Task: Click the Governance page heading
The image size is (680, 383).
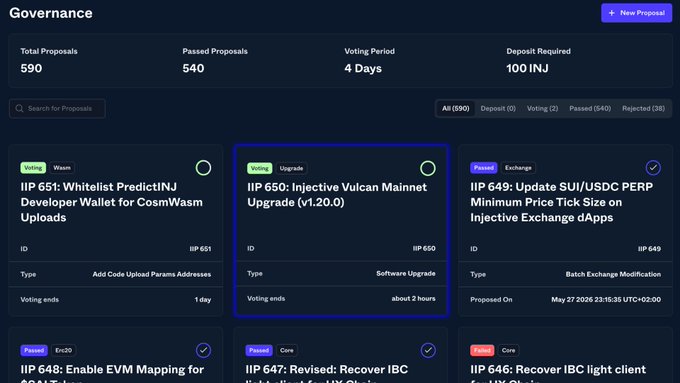Action: (51, 13)
